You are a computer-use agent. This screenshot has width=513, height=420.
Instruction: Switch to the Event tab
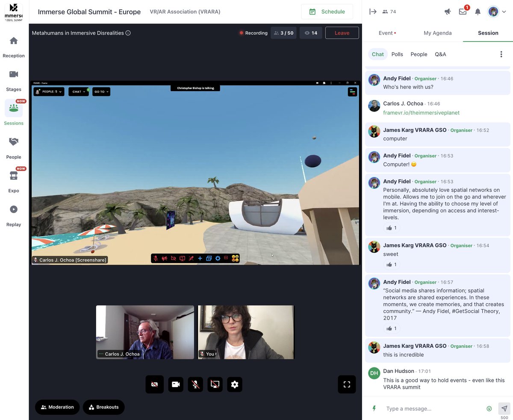(387, 33)
